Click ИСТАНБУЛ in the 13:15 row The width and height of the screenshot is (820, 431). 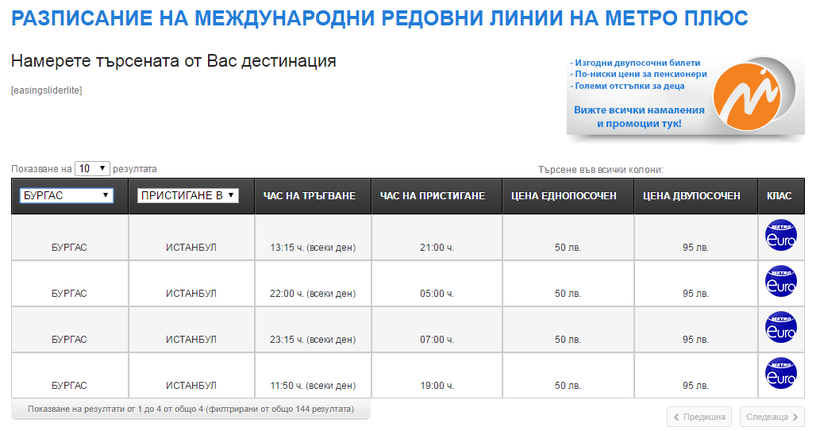(191, 247)
